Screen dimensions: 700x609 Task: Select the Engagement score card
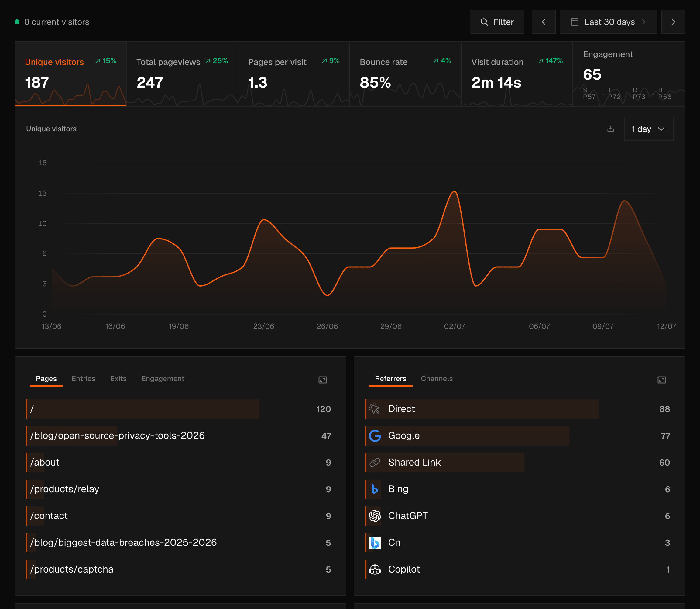pos(629,74)
